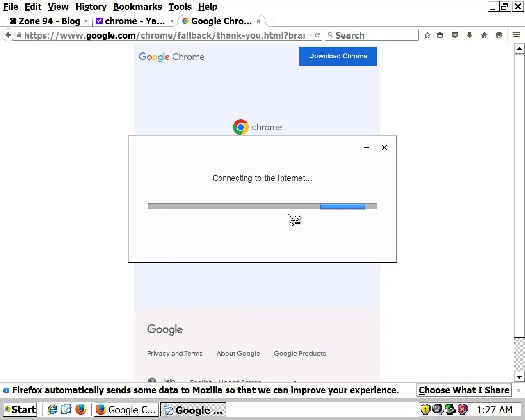Open the Help menu
This screenshot has height=420, width=525.
(x=208, y=7)
